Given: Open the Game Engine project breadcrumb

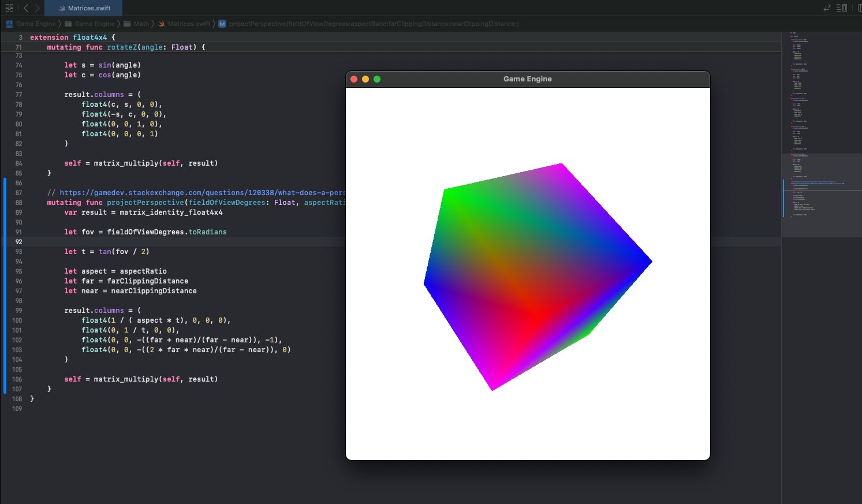Looking at the screenshot, I should (x=36, y=24).
